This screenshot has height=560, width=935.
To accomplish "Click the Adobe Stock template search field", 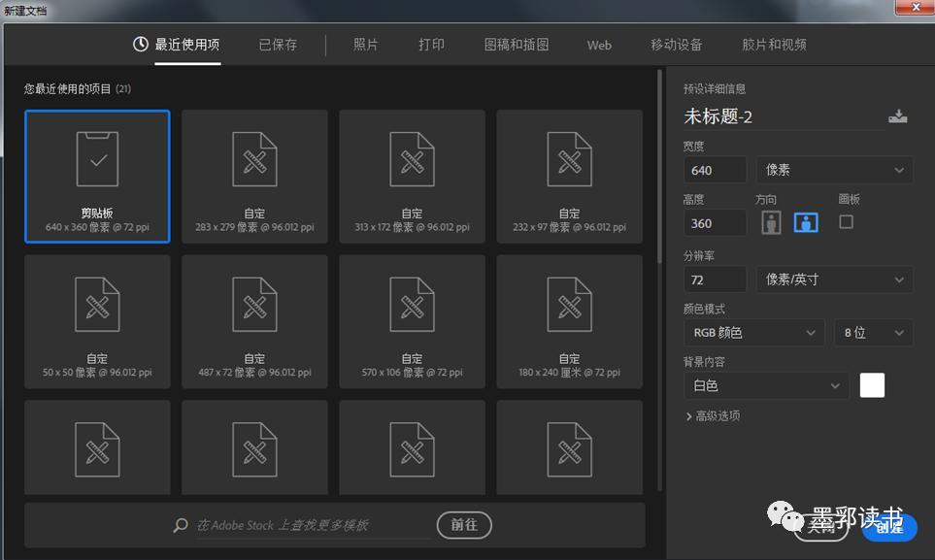I will coord(311,524).
